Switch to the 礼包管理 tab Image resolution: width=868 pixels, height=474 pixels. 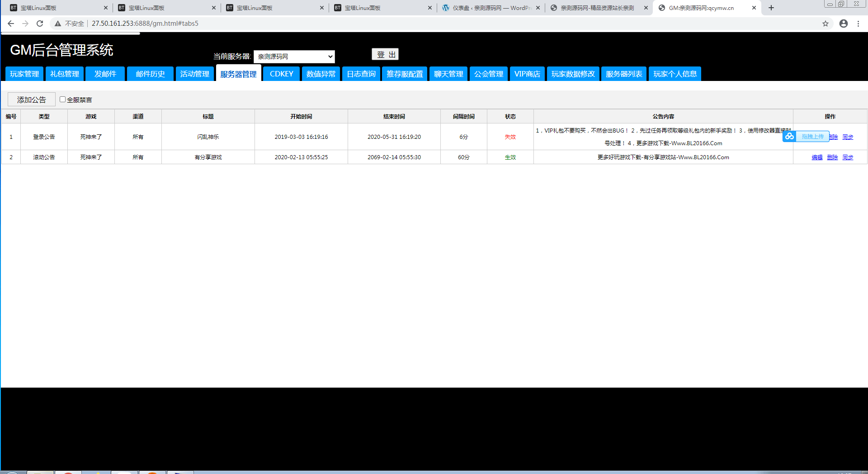pyautogui.click(x=65, y=74)
